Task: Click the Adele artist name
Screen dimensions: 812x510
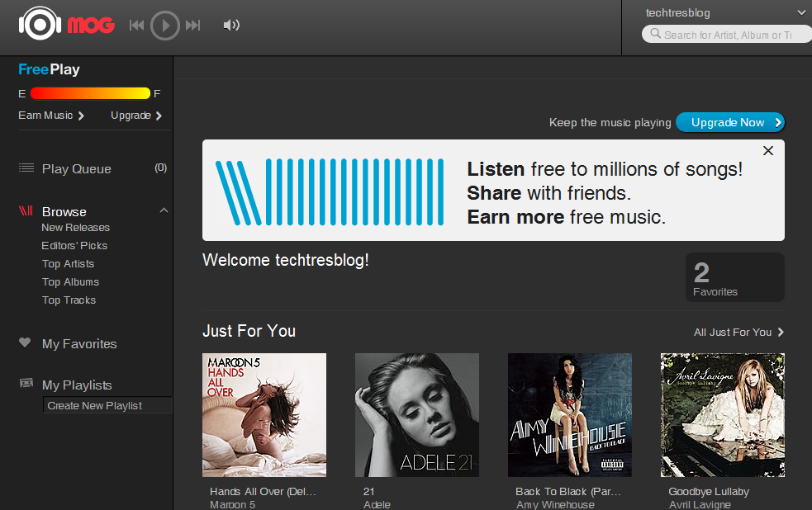Action: click(x=377, y=504)
